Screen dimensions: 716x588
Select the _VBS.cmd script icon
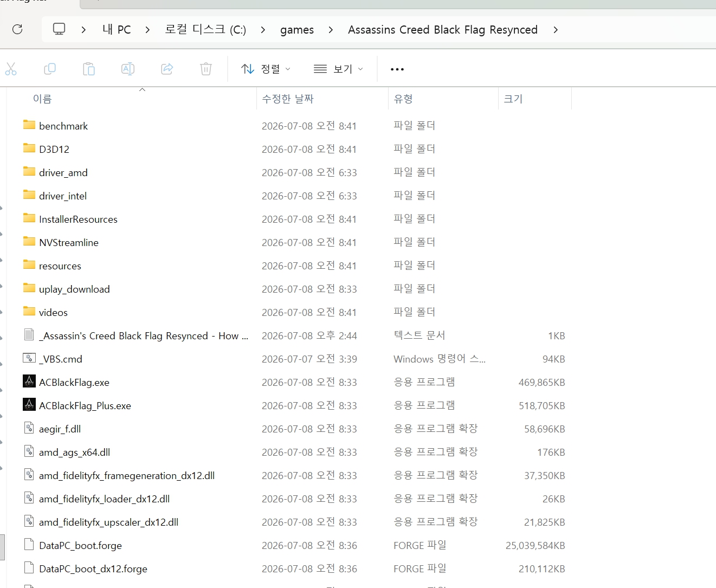click(x=29, y=358)
